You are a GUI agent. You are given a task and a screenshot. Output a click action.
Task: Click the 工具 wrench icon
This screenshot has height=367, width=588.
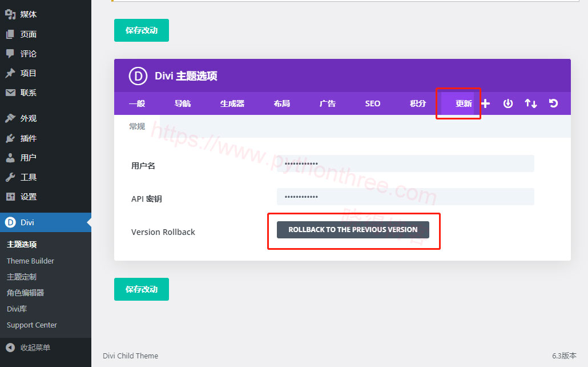pos(10,177)
